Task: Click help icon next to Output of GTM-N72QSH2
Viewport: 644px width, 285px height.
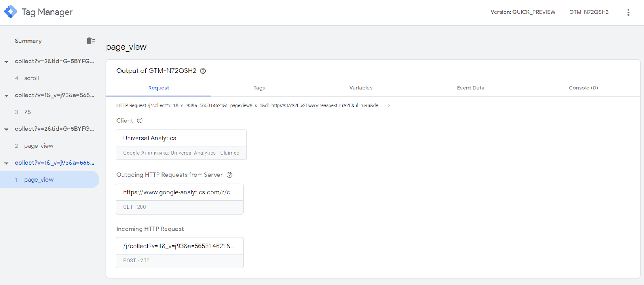Action: [x=203, y=71]
